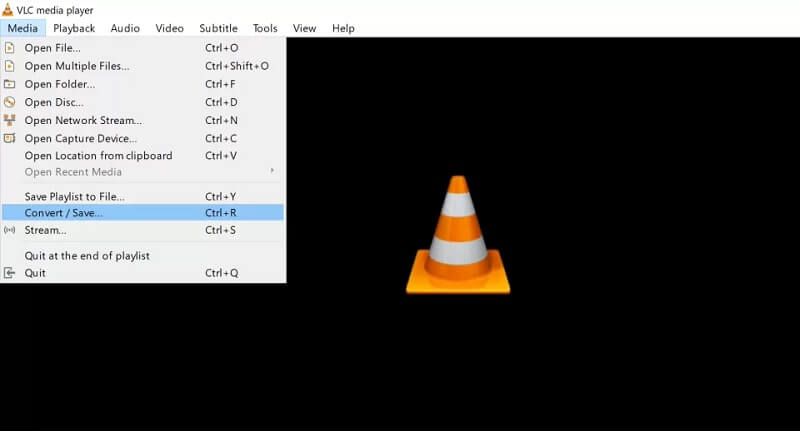Viewport: 800px width, 431px height.
Task: Select Open Disc... menu entry
Action: pos(142,102)
